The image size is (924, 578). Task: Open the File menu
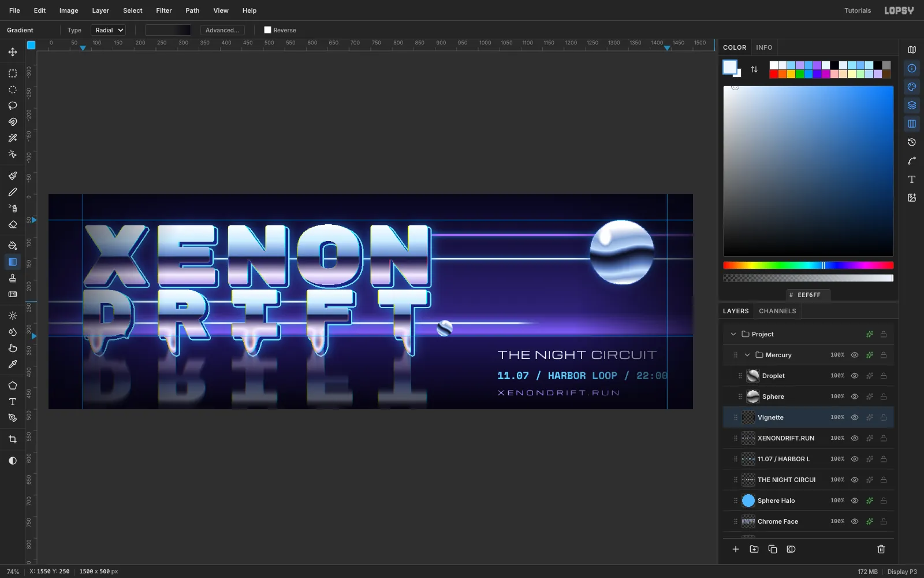[x=14, y=10]
